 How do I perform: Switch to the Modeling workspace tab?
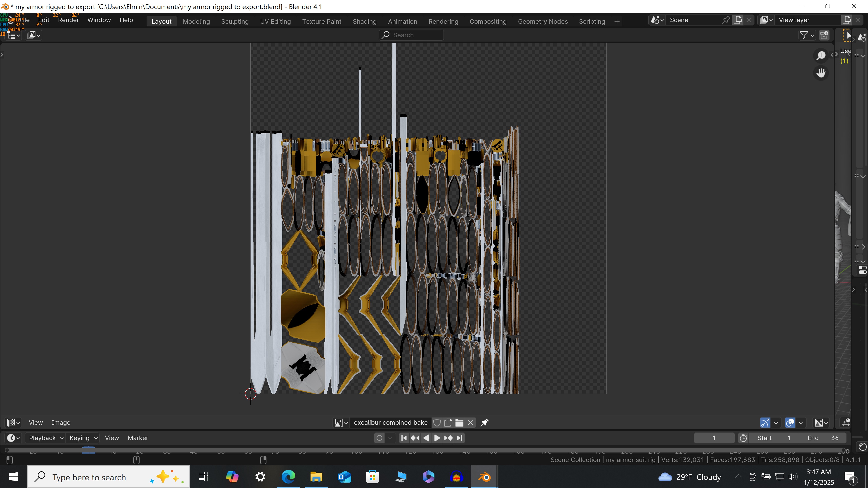pos(196,21)
